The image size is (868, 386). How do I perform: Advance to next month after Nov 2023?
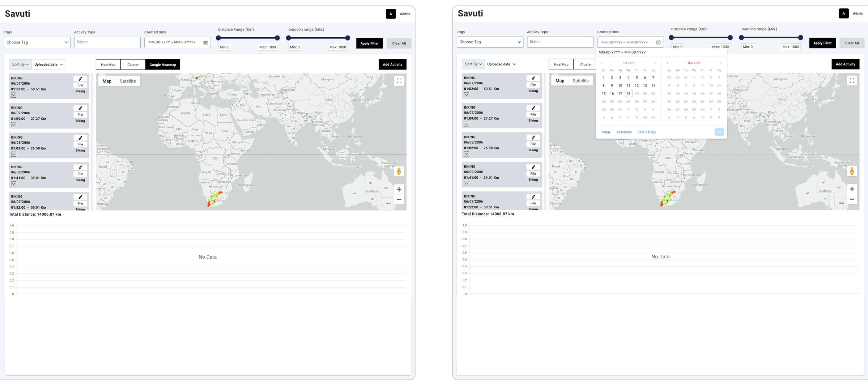(x=721, y=63)
